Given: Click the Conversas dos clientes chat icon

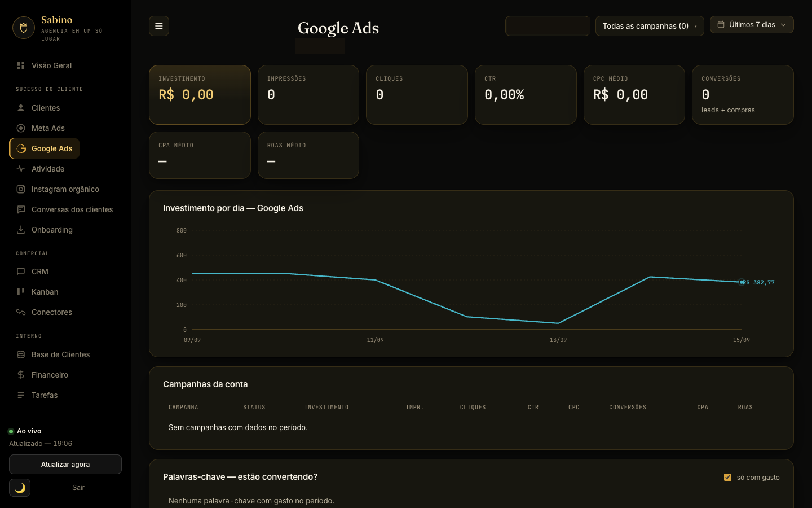Looking at the screenshot, I should [x=21, y=209].
